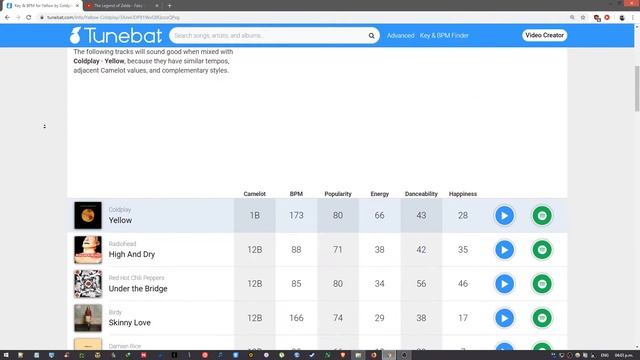The image size is (640, 360).
Task: Click the Popularity column header
Action: [338, 194]
